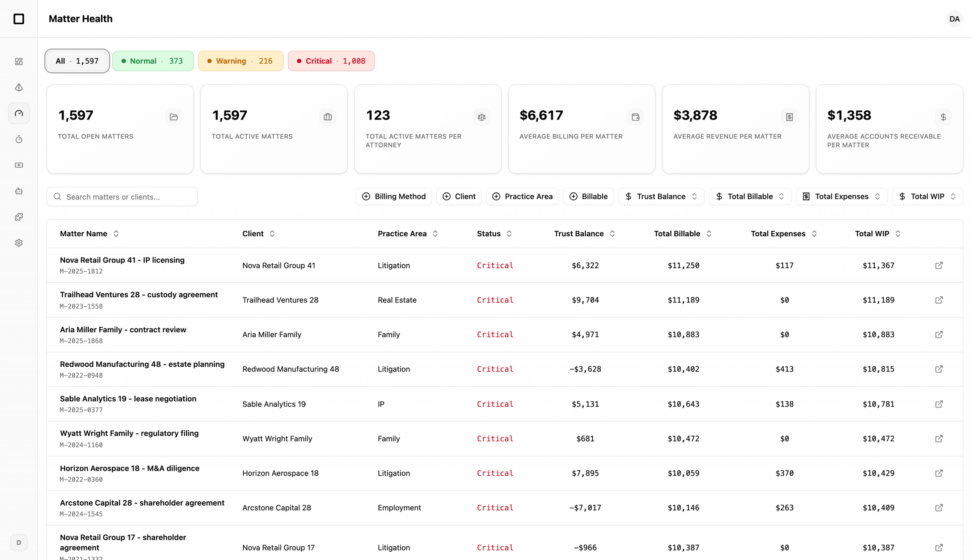Select the All 1,597 filter tab
The height and width of the screenshot is (560, 972).
point(77,61)
